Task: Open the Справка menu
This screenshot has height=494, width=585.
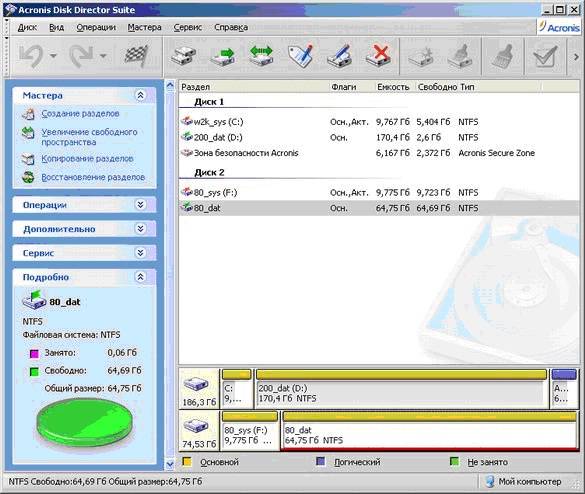Action: pyautogui.click(x=231, y=27)
